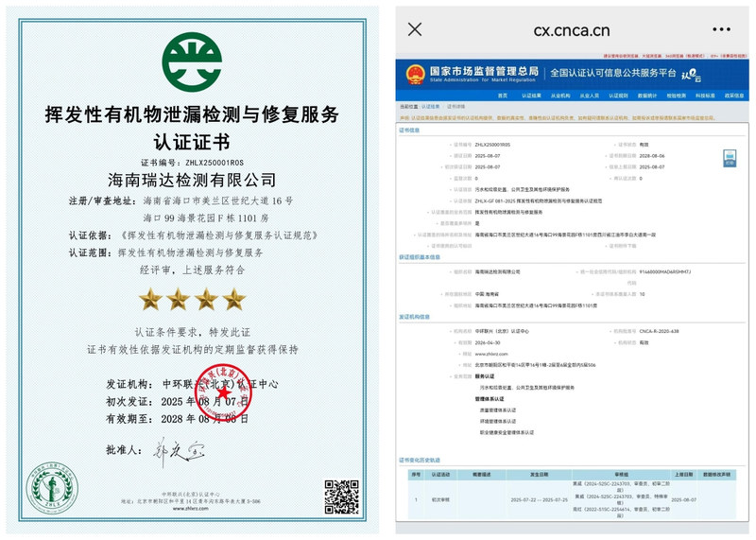Click the first gold star on certificate
This screenshot has width=756, height=540.
(150, 299)
